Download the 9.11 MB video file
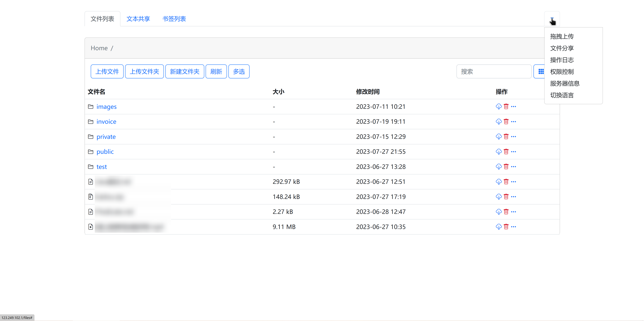Screen dimensions: 644x321 tap(498, 227)
